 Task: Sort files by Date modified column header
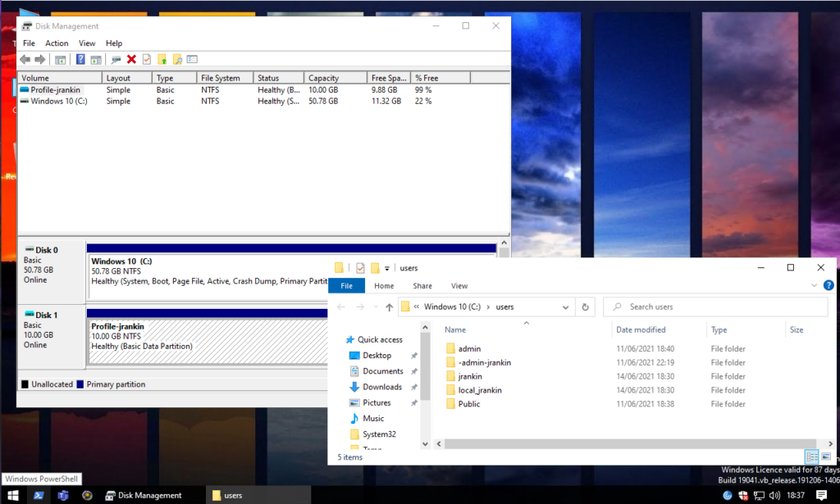tap(640, 329)
